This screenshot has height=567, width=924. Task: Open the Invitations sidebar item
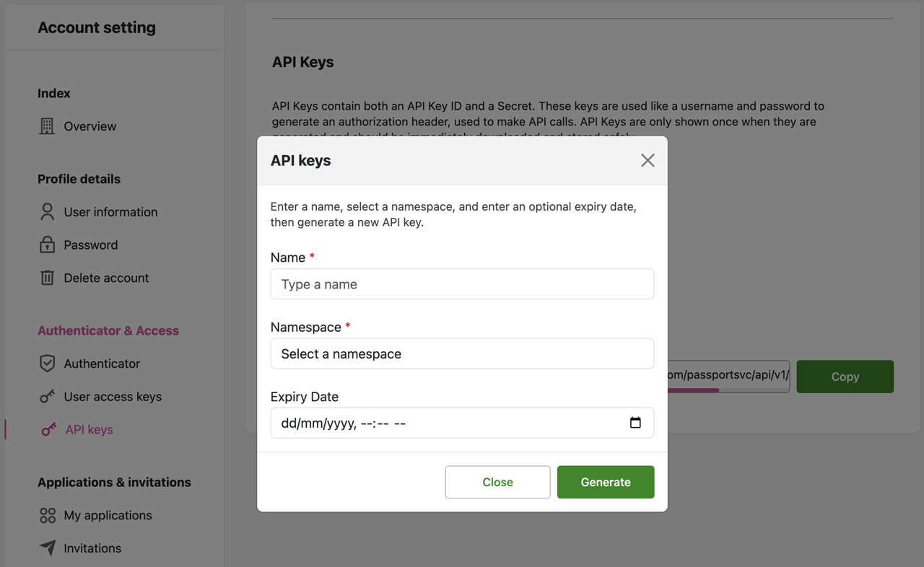tap(92, 548)
